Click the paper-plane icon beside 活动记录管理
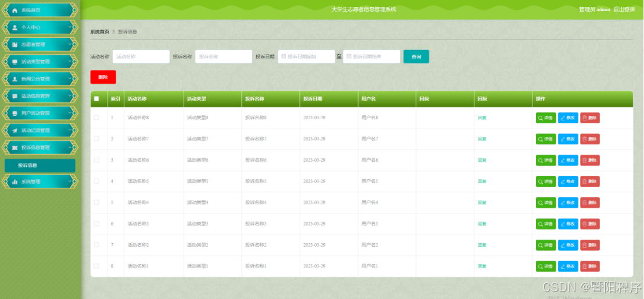 [15, 130]
